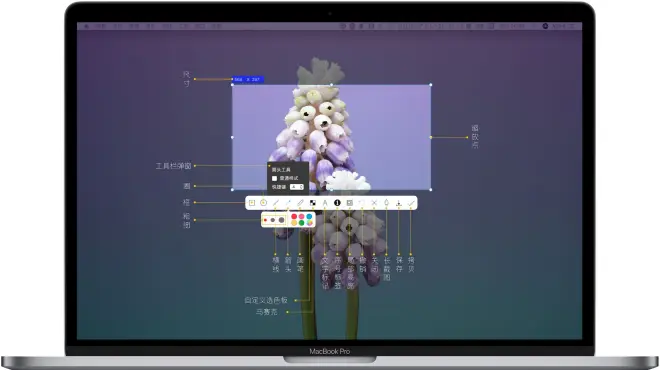660x370 pixels.
Task: Undo the last annotation
Action: point(362,203)
